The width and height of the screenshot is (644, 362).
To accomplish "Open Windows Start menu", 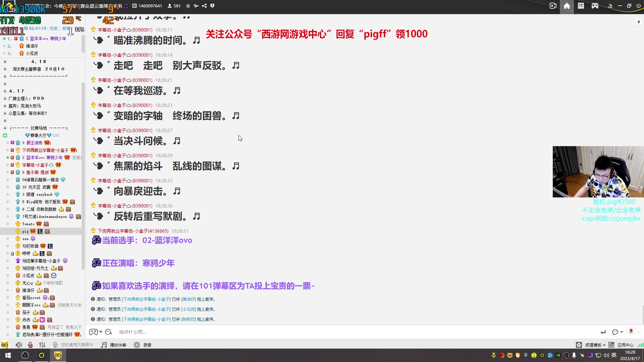I will tap(8, 355).
